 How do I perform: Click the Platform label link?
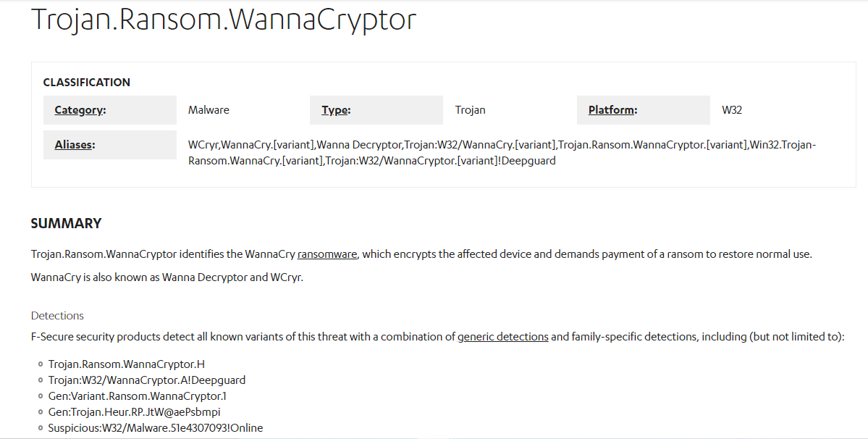[x=612, y=110]
